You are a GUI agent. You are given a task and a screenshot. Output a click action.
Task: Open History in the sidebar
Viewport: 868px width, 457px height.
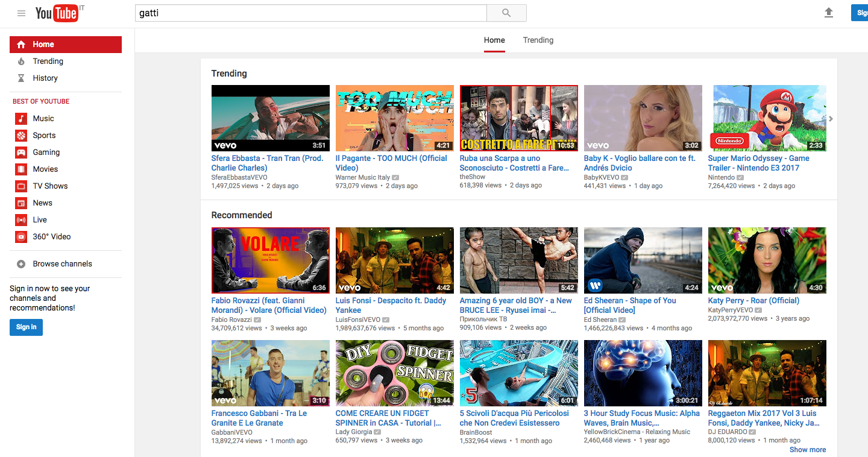(45, 78)
